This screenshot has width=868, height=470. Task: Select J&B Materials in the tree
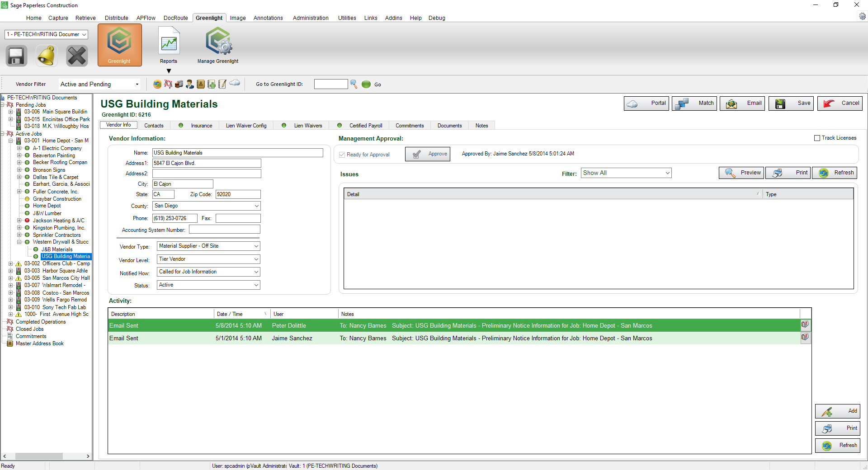tap(57, 249)
